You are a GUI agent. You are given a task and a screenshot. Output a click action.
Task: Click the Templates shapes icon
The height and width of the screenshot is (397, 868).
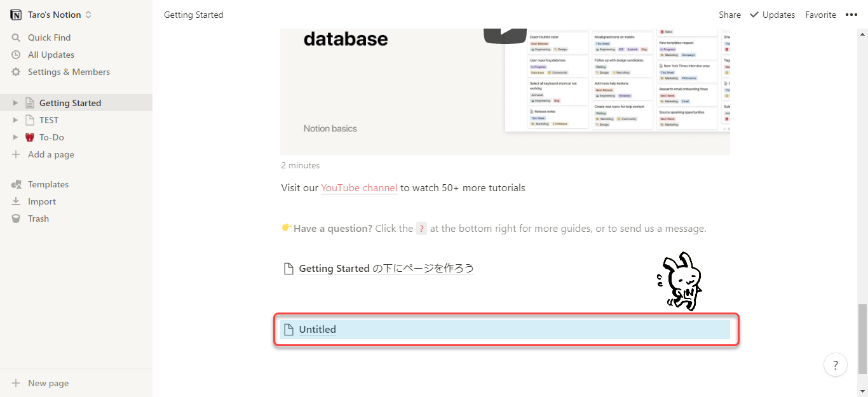pos(16,184)
